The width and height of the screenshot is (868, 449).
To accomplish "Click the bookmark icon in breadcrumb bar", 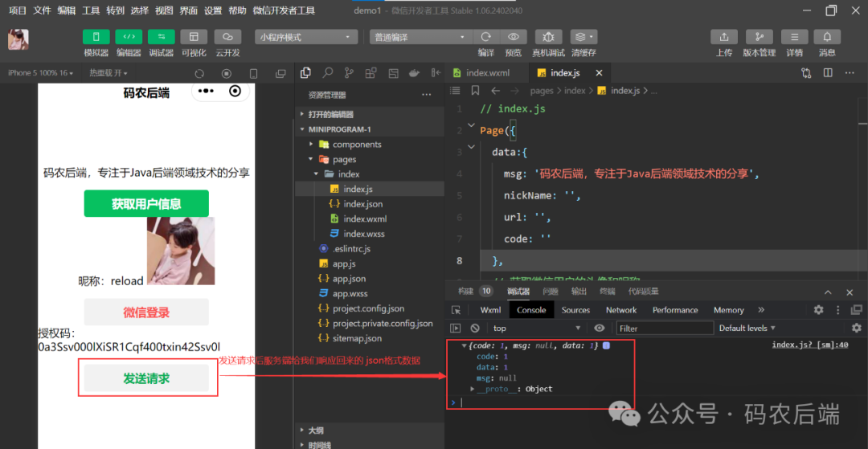I will tap(475, 91).
